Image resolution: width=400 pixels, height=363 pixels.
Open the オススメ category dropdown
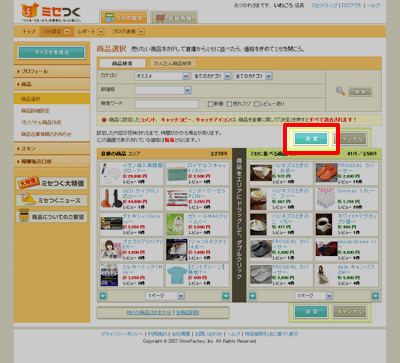pos(162,76)
